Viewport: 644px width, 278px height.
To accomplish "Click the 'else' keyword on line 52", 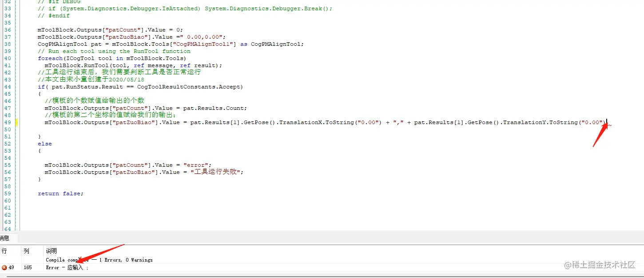I will pyautogui.click(x=45, y=144).
